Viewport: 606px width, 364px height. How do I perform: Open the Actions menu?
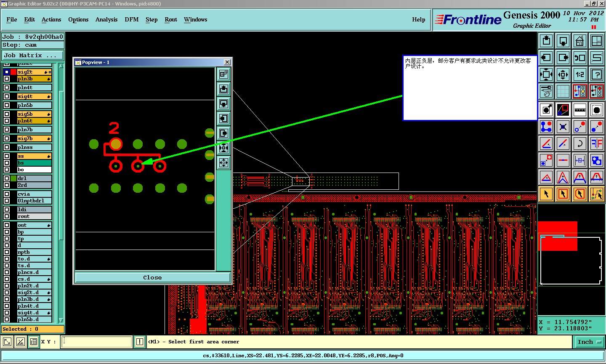coord(51,19)
